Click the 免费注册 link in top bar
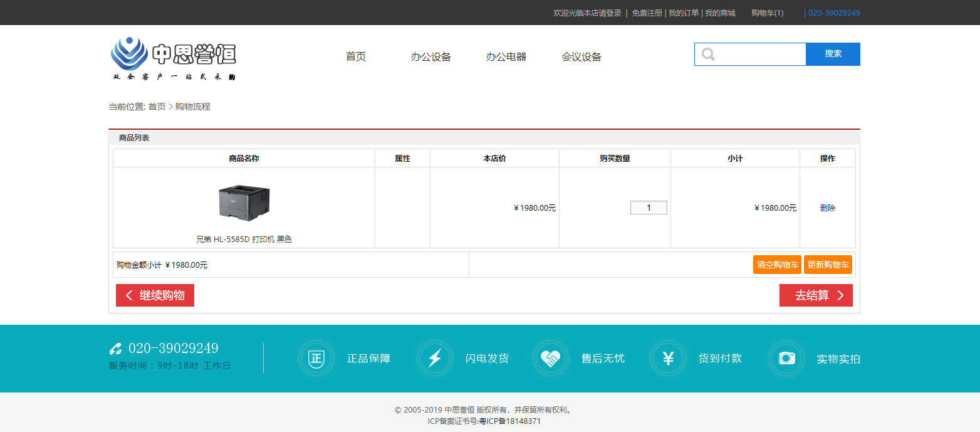The width and height of the screenshot is (980, 432). click(x=647, y=13)
